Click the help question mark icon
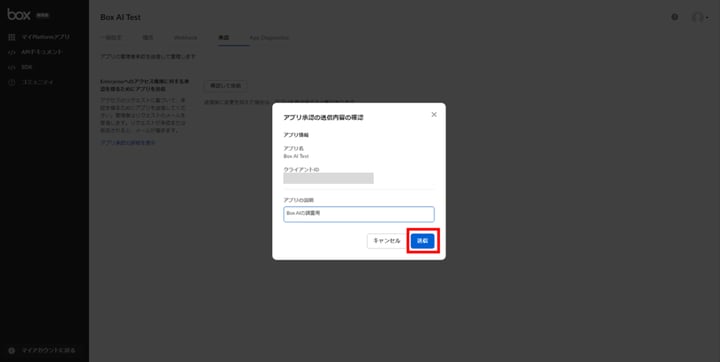Image resolution: width=720 pixels, height=362 pixels. (675, 17)
